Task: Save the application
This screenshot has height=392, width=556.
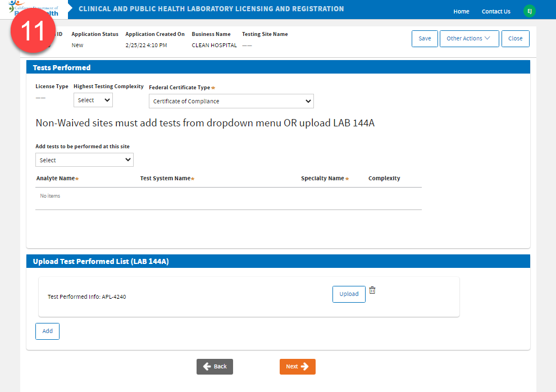Action: (425, 38)
